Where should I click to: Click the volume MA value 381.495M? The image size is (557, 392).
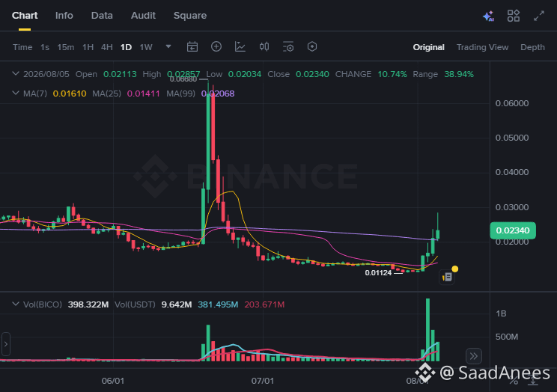click(218, 304)
